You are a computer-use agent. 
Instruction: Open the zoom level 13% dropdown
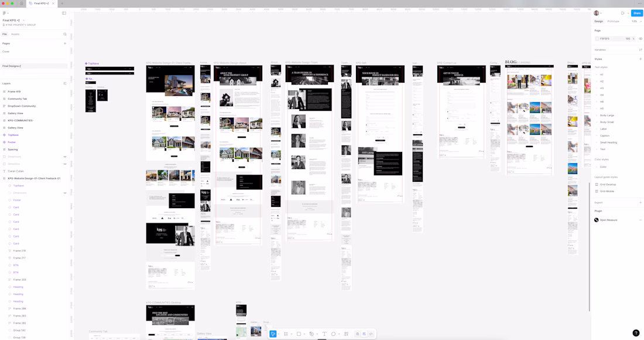[636, 21]
